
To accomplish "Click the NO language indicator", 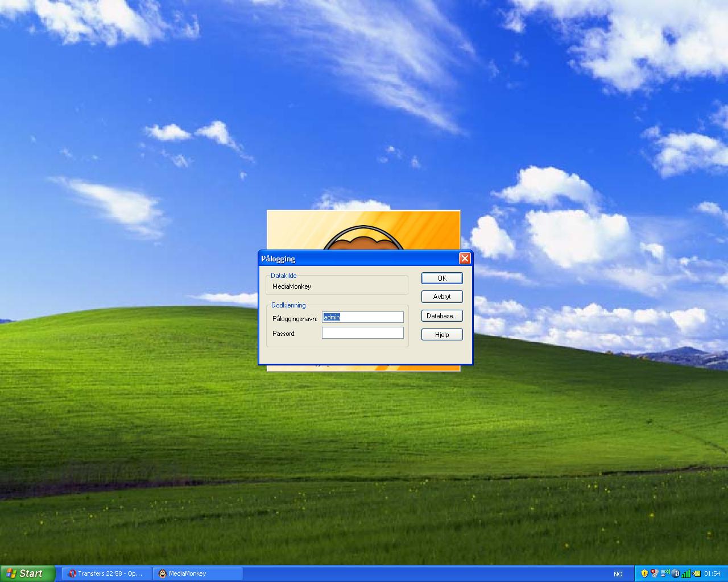I will point(618,574).
